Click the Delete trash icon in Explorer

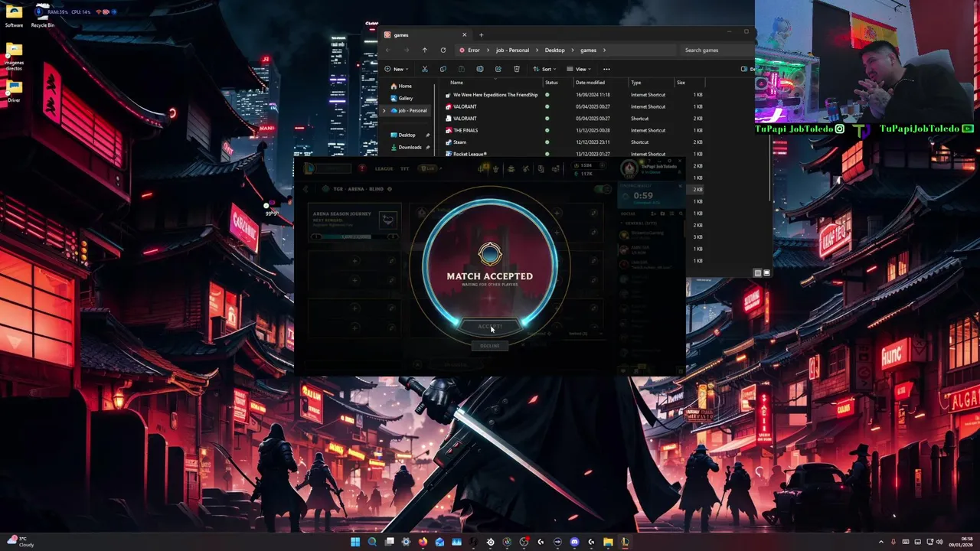click(517, 69)
